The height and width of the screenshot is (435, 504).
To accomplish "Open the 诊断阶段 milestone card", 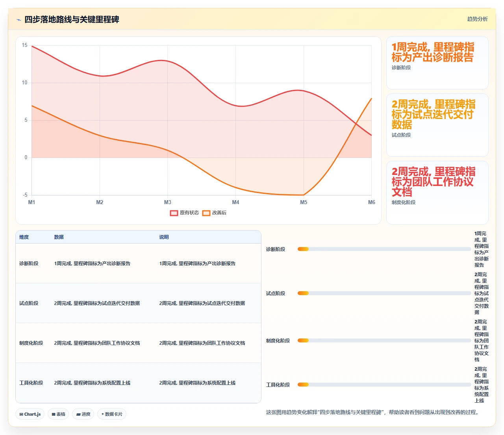I will (437, 63).
